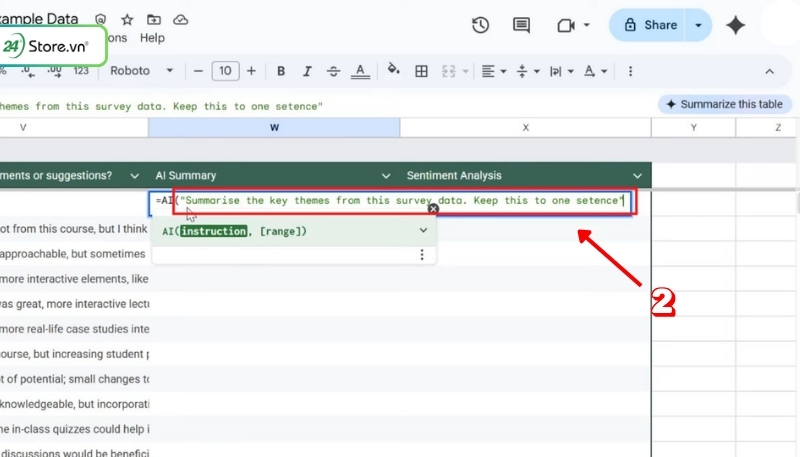Open formula help more options dots
Image resolution: width=800 pixels, height=457 pixels.
point(421,255)
